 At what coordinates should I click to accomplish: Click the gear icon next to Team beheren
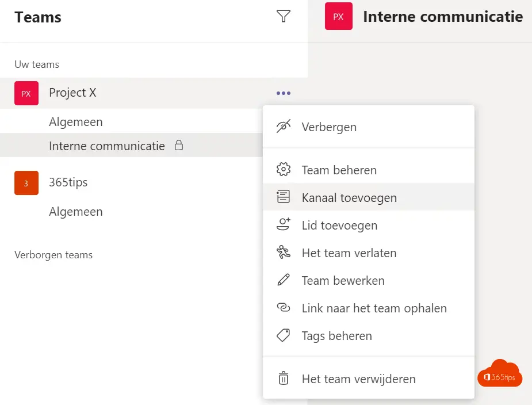[284, 169]
